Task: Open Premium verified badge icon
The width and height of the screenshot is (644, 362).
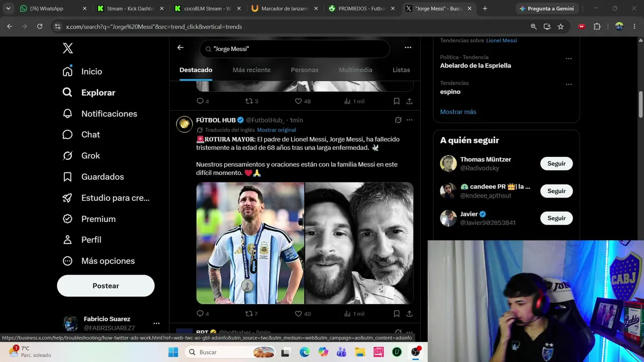Action: point(67,219)
